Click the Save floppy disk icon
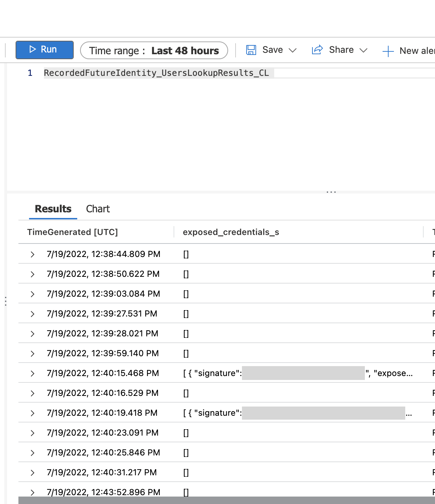Viewport: 435px width, 504px height. [x=251, y=50]
